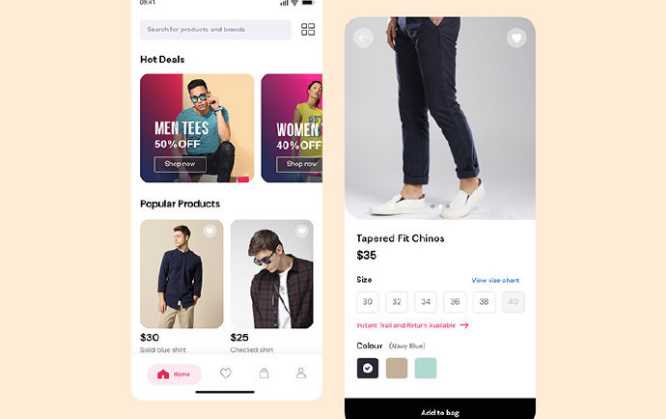The height and width of the screenshot is (419, 666).
Task: Open profile icon in bottom navigation
Action: [301, 373]
